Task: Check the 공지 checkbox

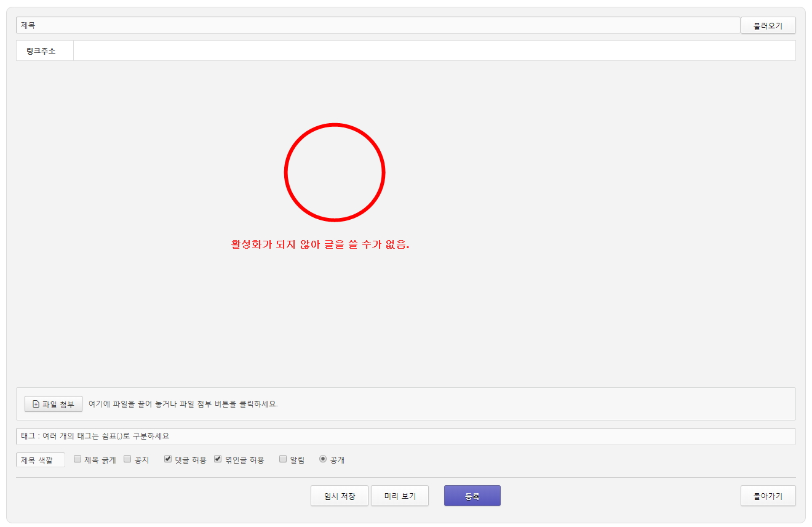Action: click(x=127, y=459)
